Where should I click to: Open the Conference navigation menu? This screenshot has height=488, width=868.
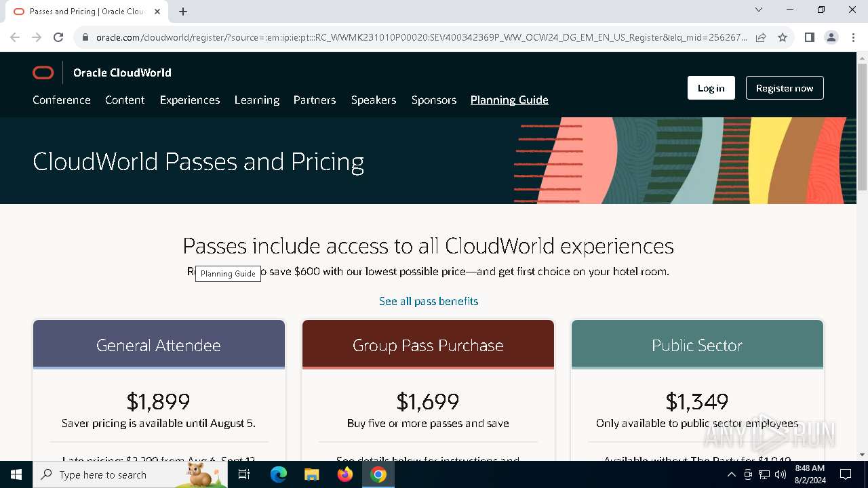62,100
